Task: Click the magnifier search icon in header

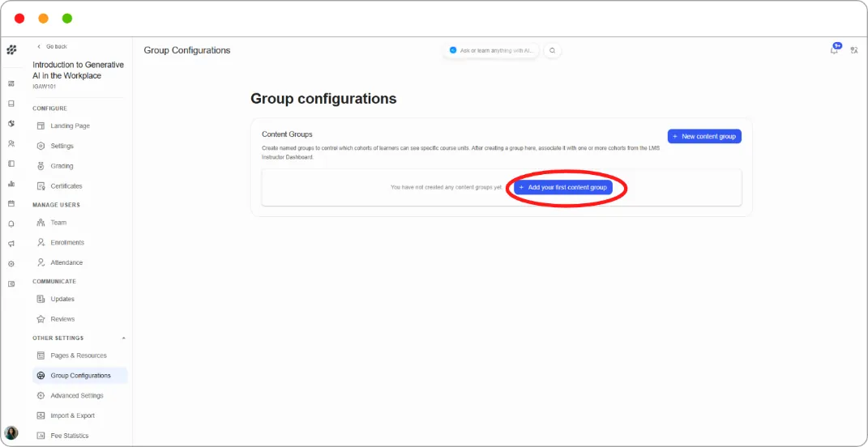Action: click(x=552, y=50)
